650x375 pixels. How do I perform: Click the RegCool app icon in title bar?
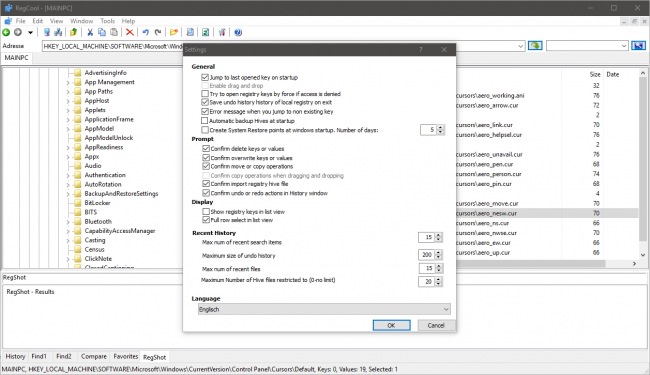8,8
